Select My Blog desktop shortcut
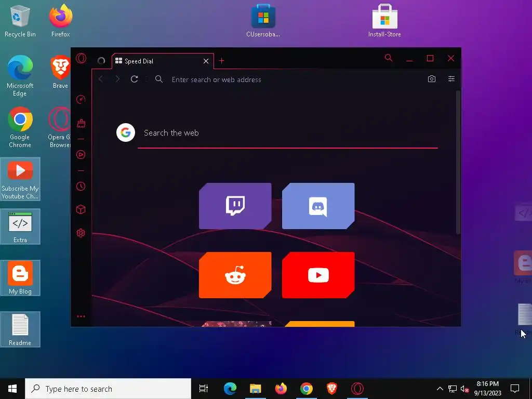Screen dimensions: 532x399 point(20,278)
